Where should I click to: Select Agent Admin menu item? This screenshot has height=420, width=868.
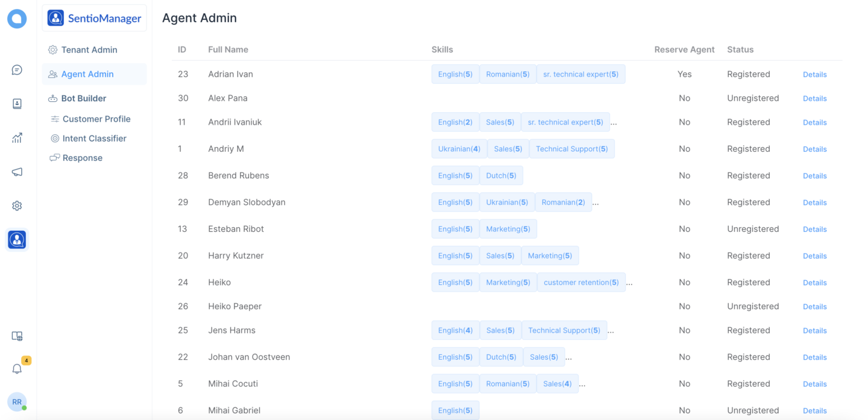(94, 74)
